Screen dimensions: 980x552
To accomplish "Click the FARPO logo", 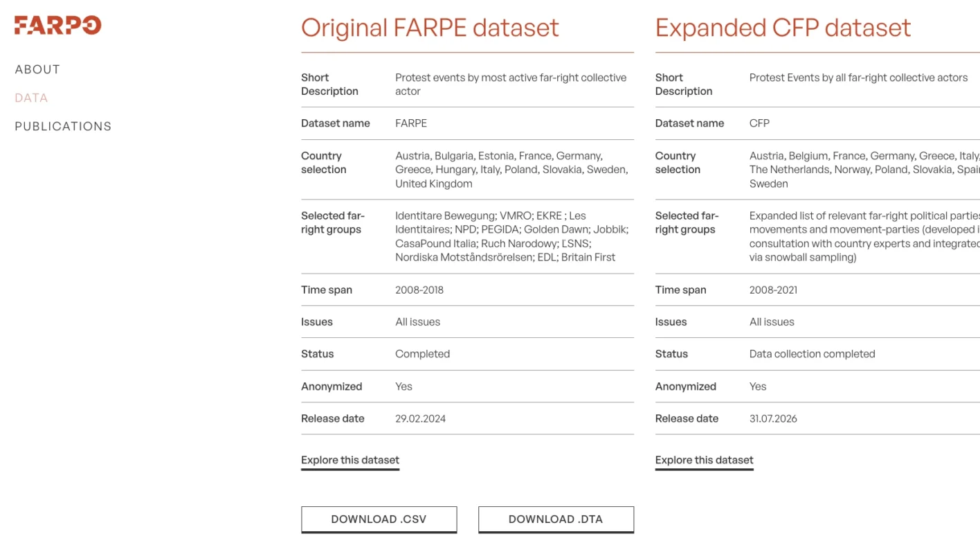I will [58, 25].
